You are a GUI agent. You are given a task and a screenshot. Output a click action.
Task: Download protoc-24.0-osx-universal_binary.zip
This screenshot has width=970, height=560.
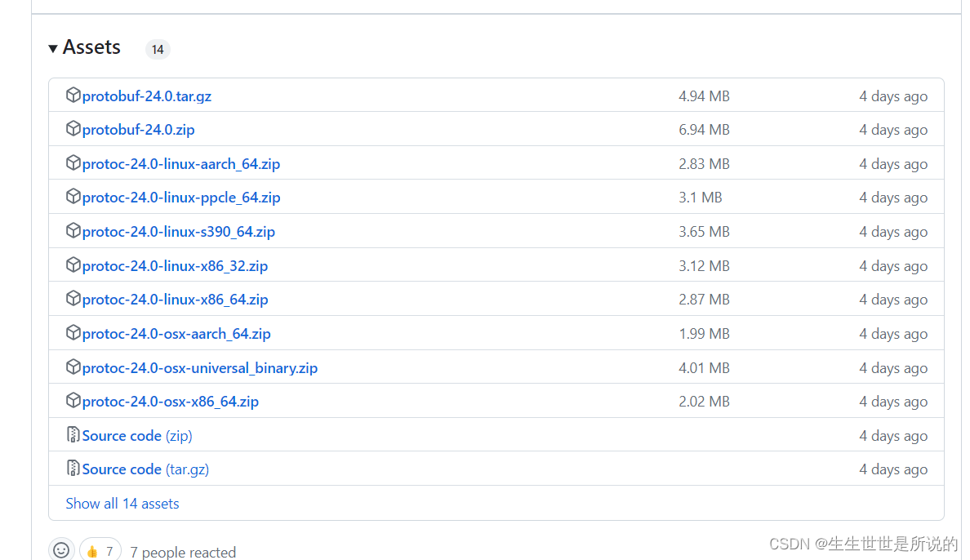(x=200, y=368)
